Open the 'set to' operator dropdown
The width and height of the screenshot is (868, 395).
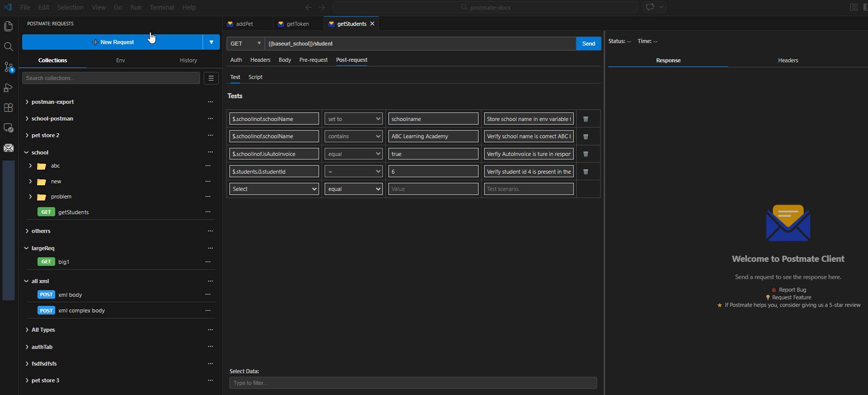tap(353, 118)
